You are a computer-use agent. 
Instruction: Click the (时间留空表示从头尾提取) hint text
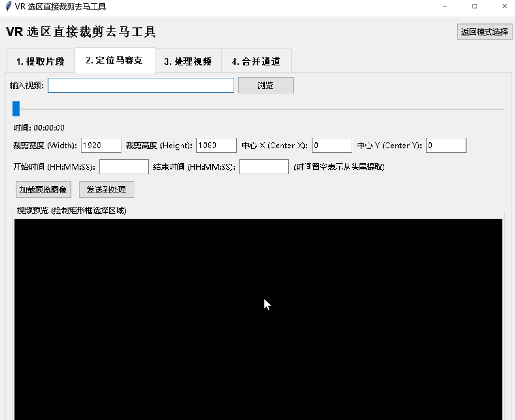(339, 167)
